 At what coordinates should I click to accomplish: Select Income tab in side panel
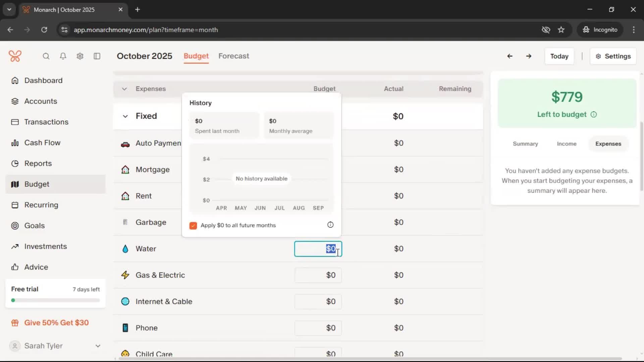point(567,144)
